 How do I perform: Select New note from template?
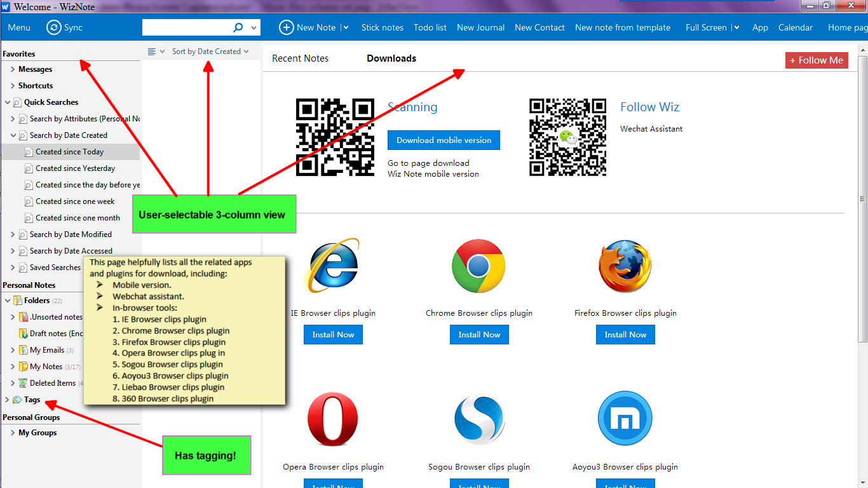click(623, 27)
